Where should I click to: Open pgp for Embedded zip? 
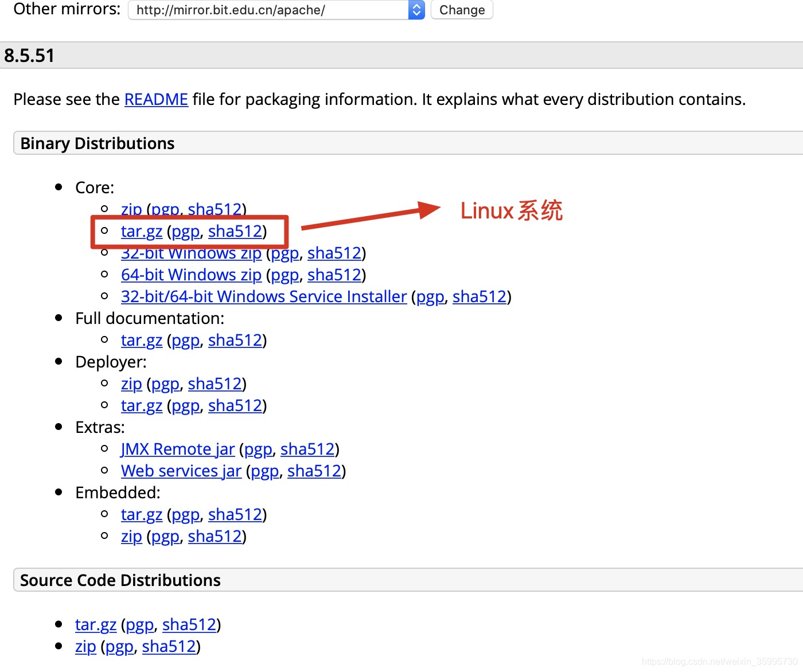tap(166, 537)
